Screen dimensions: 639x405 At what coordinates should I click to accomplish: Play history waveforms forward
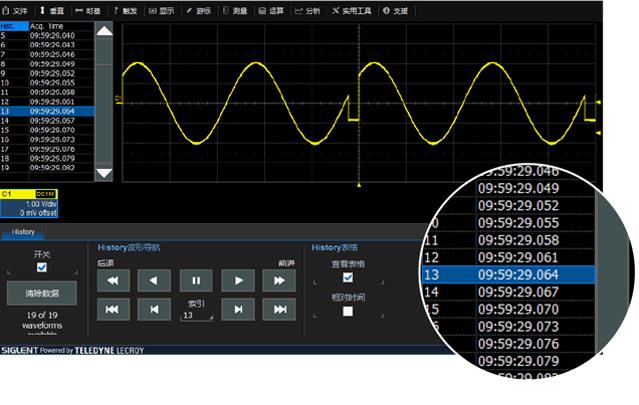click(x=237, y=282)
